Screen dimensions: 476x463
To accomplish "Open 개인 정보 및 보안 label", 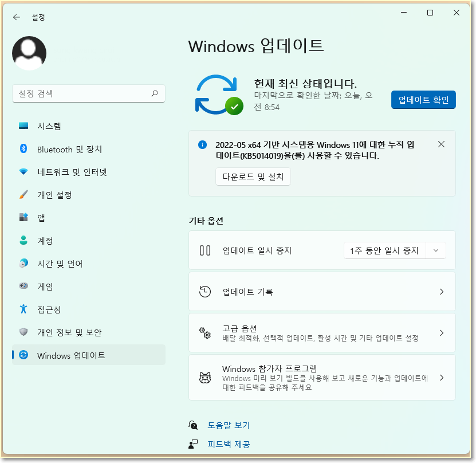I will [69, 332].
